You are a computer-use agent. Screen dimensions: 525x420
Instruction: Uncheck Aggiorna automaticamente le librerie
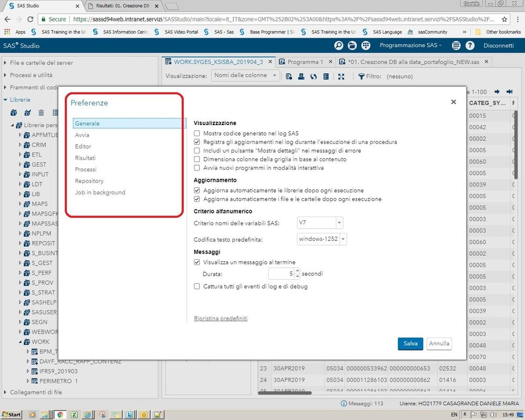(197, 190)
